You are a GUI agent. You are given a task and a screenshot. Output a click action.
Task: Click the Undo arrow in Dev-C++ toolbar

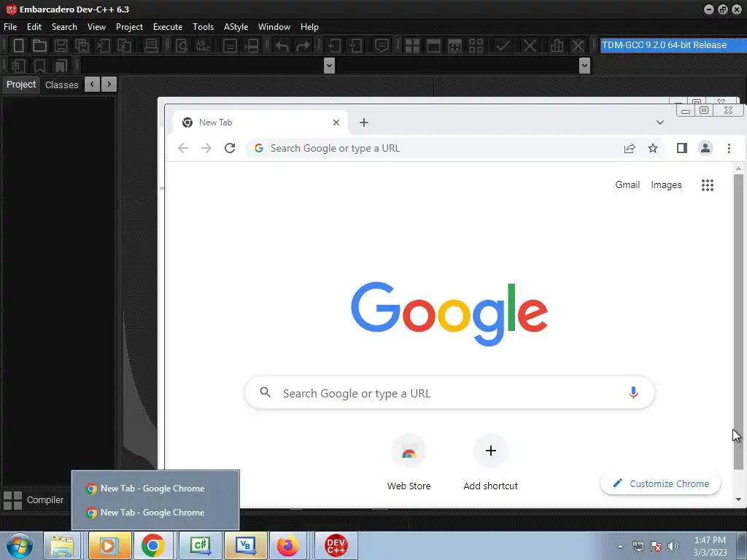click(x=282, y=46)
